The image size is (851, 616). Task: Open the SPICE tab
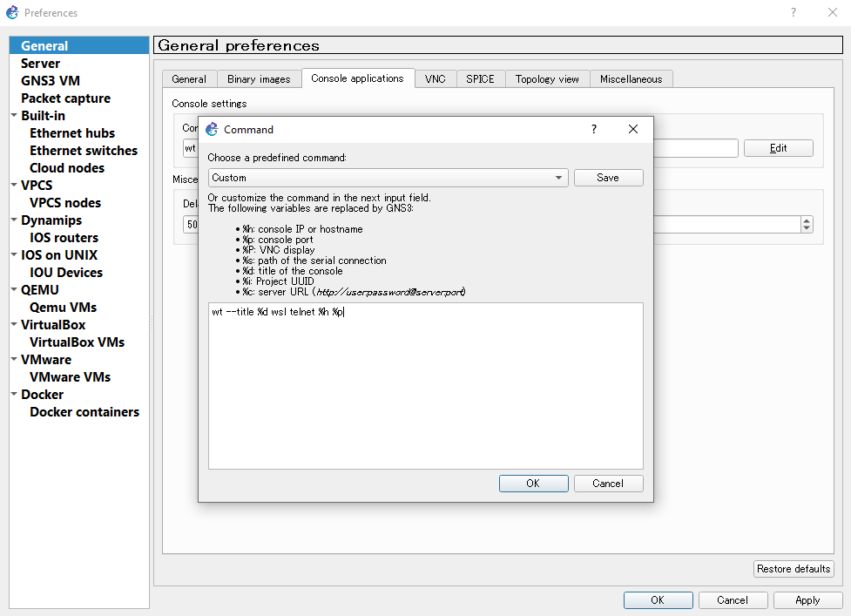[480, 79]
